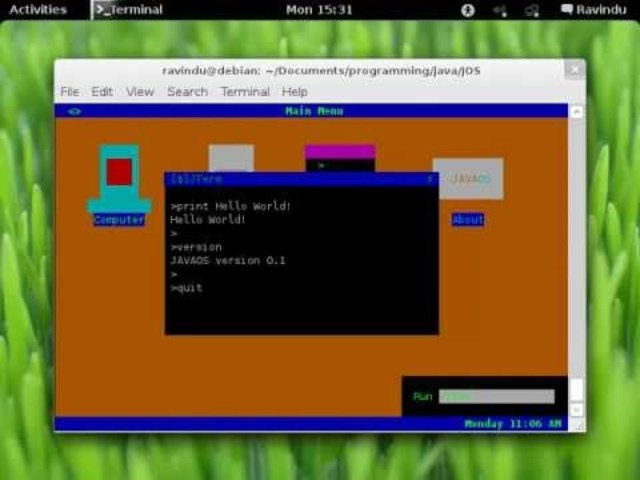Open the Search menu
The image size is (640, 480).
[x=187, y=91]
